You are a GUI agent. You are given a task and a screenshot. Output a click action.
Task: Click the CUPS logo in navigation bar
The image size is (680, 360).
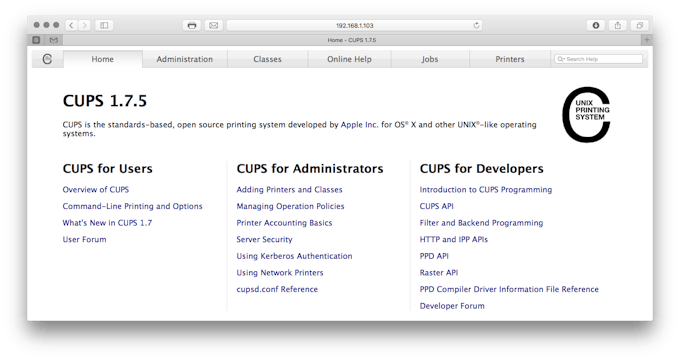click(47, 59)
